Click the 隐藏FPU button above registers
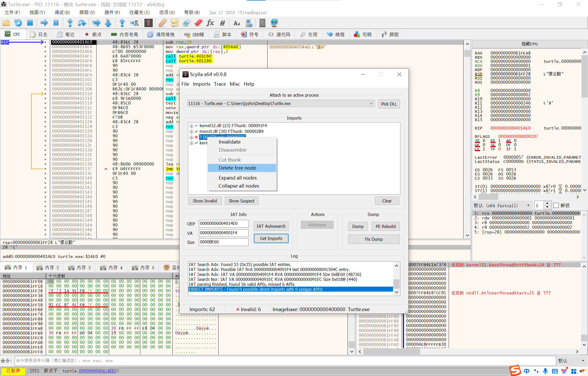The width and height of the screenshot is (588, 376). pyautogui.click(x=529, y=44)
